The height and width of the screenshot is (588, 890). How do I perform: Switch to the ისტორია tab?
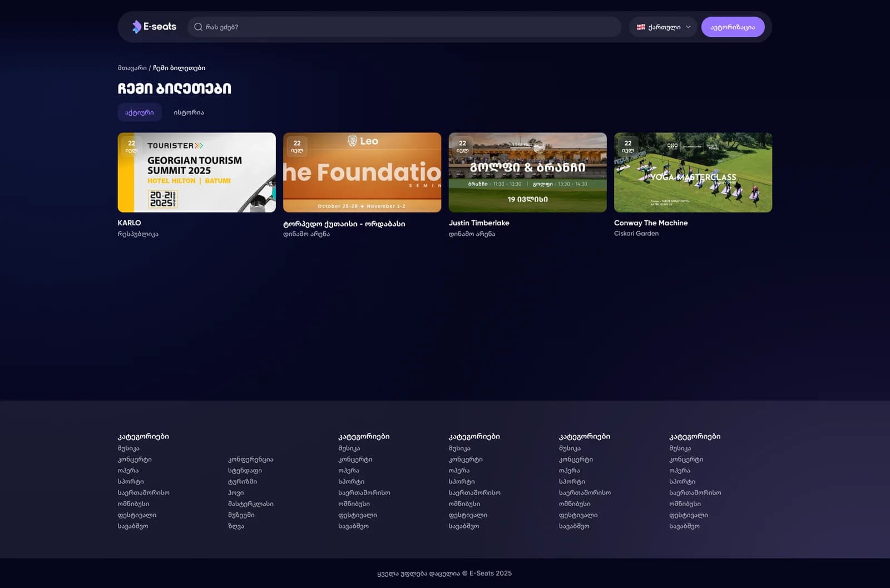click(189, 112)
